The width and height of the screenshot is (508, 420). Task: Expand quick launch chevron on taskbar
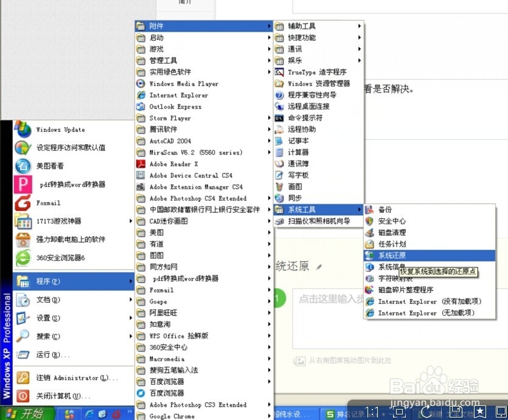tap(130, 411)
